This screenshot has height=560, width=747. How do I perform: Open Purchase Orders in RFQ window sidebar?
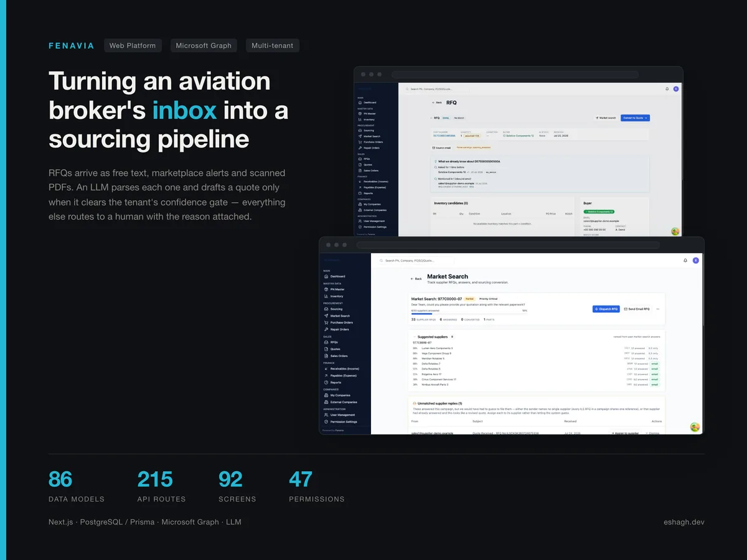coord(373,142)
